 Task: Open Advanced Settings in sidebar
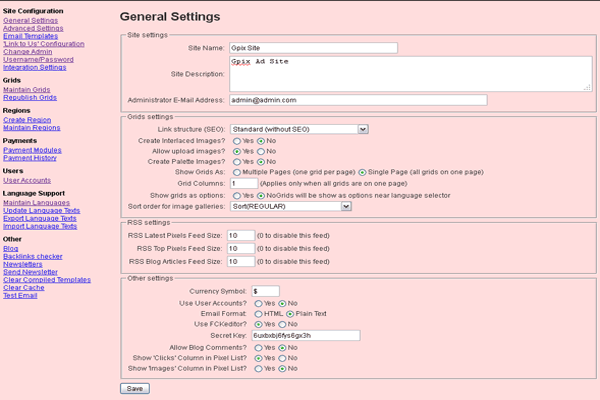33,28
